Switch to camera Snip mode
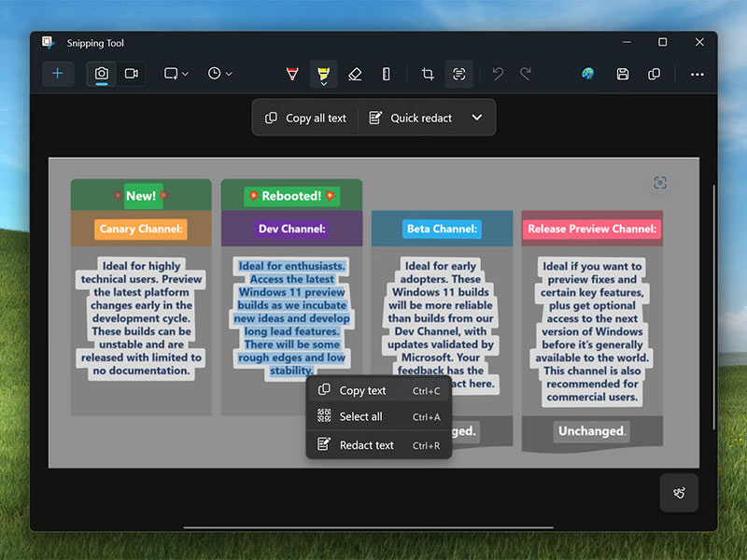Image resolution: width=747 pixels, height=560 pixels. pyautogui.click(x=102, y=74)
